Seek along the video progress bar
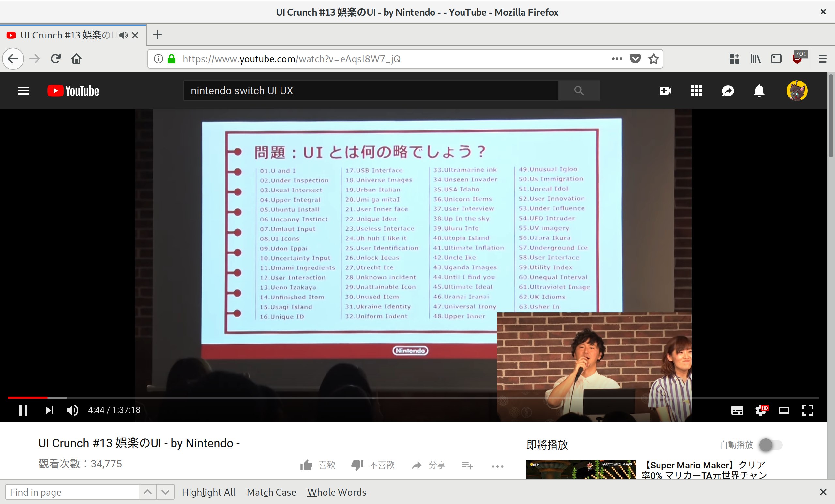 coord(414,397)
